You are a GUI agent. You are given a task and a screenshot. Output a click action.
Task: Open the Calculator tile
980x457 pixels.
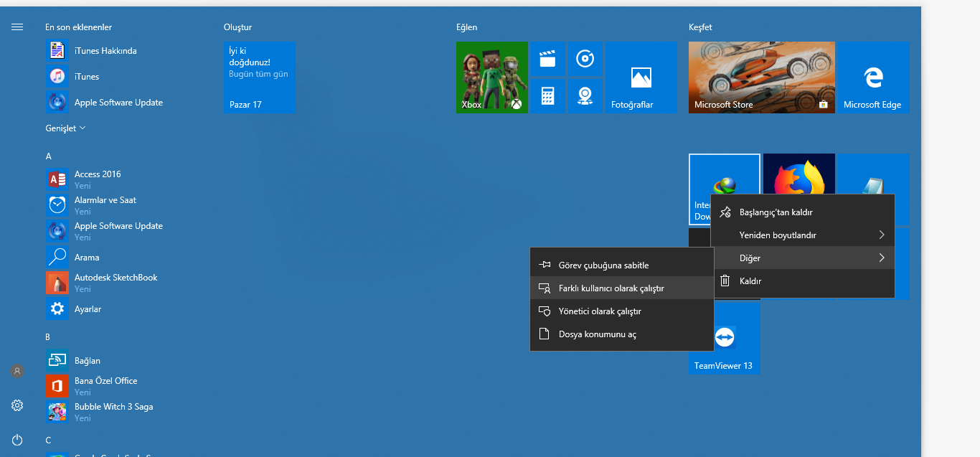[x=547, y=95]
